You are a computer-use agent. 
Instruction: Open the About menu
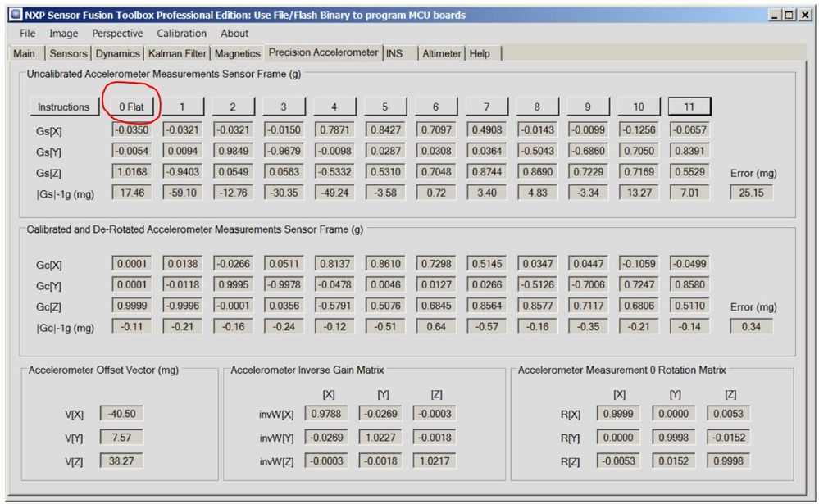tap(234, 34)
